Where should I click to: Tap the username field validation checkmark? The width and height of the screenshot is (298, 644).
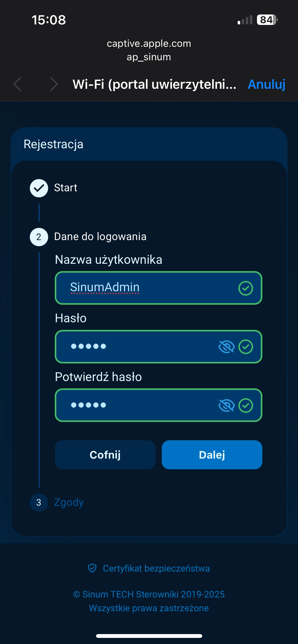246,288
